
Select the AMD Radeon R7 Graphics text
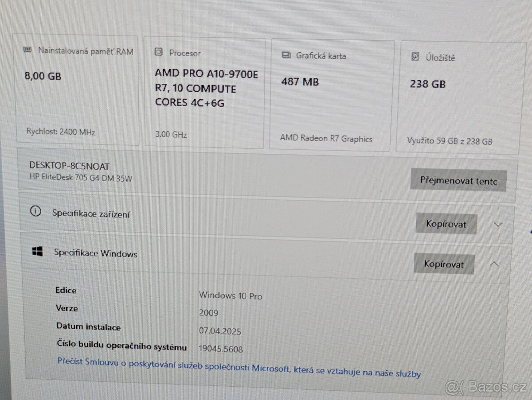tap(326, 138)
